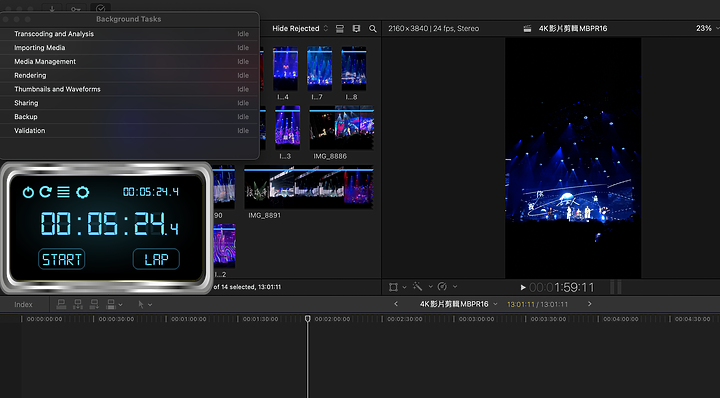720x398 pixels.
Task: Toggle the timeline Index button
Action: point(23,304)
